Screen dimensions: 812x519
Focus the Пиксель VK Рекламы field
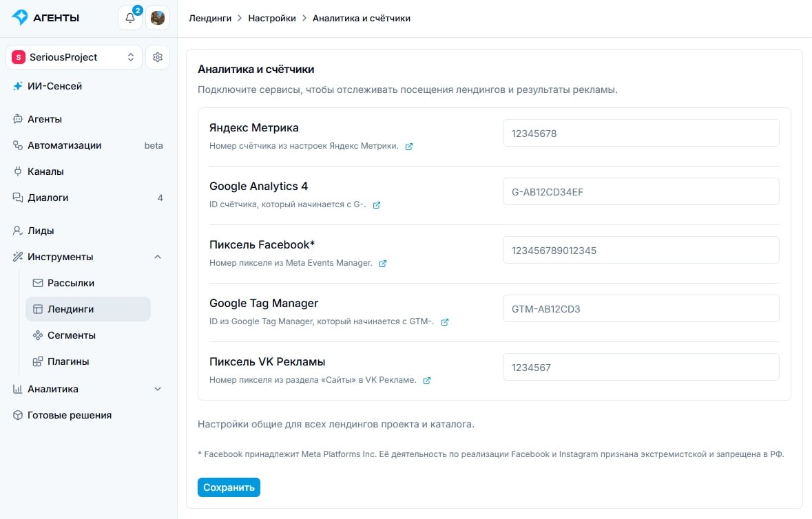coord(641,367)
